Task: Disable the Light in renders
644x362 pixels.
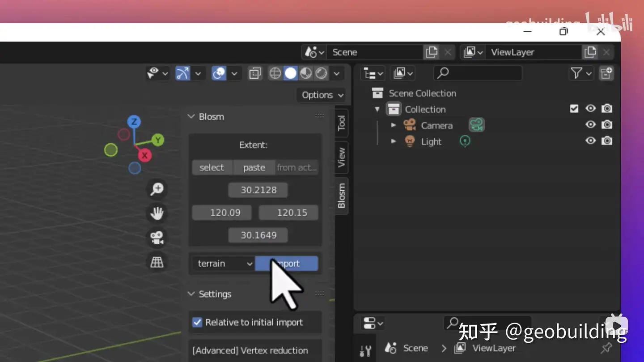Action: coord(607,141)
